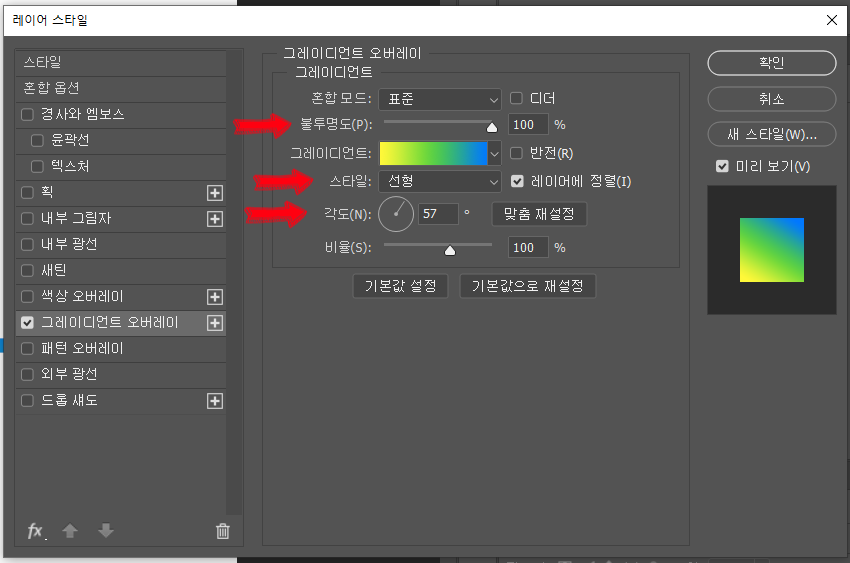Toggle the 반전 checkbox

click(517, 153)
